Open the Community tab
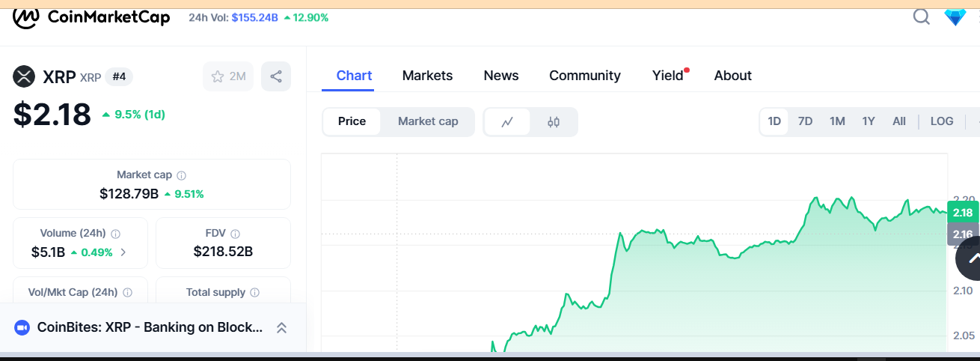The width and height of the screenshot is (980, 361). click(585, 76)
